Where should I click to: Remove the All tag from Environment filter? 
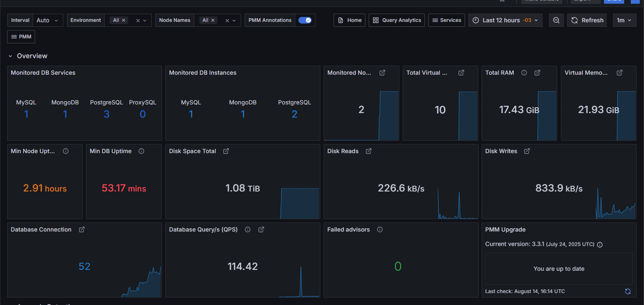[124, 20]
